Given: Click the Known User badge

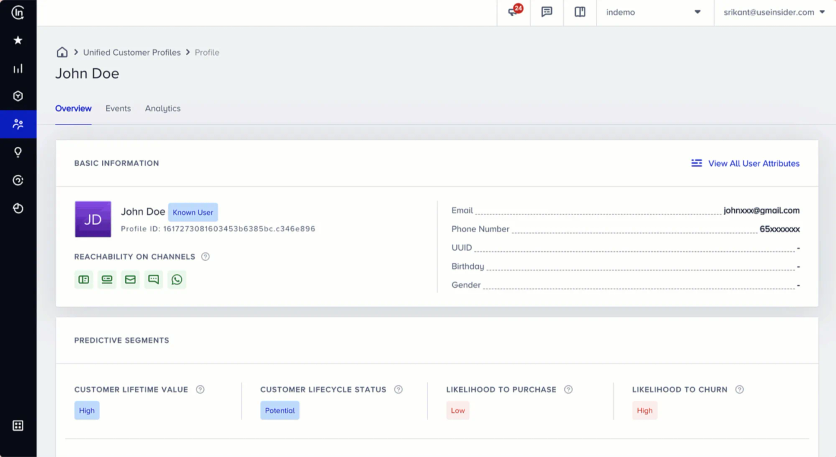Looking at the screenshot, I should [x=193, y=212].
